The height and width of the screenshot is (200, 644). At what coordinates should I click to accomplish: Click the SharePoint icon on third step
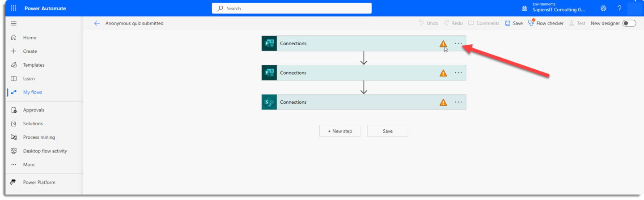269,102
